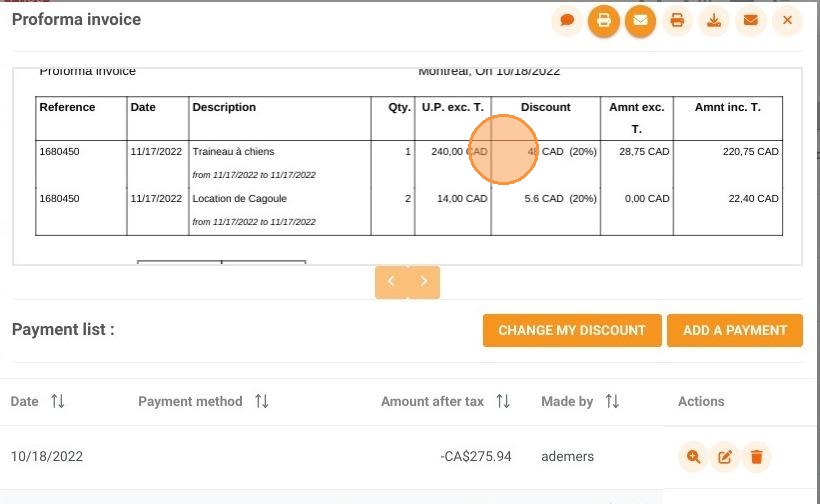Select the Location de Cagoule description
This screenshot has height=504, width=820.
point(240,199)
